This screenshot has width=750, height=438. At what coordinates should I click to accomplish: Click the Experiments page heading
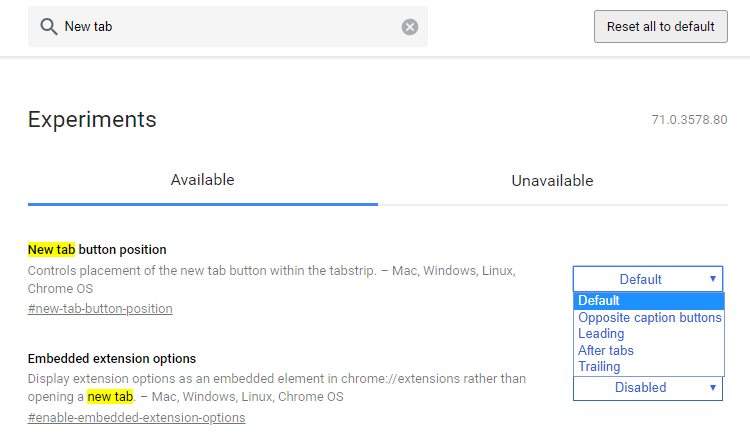[x=92, y=120]
